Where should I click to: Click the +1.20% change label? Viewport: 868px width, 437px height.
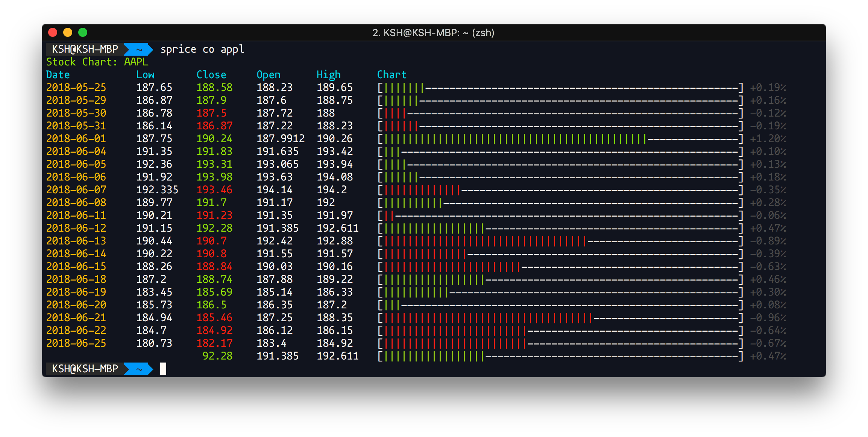[768, 139]
